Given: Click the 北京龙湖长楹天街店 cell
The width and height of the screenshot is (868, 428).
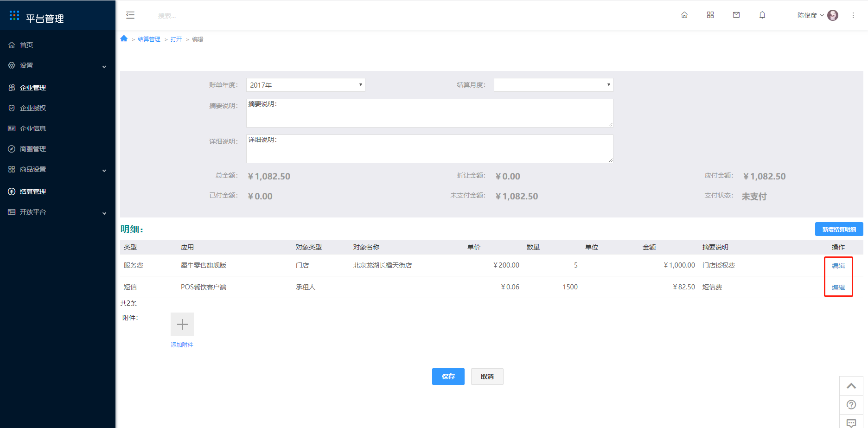Looking at the screenshot, I should coord(383,265).
